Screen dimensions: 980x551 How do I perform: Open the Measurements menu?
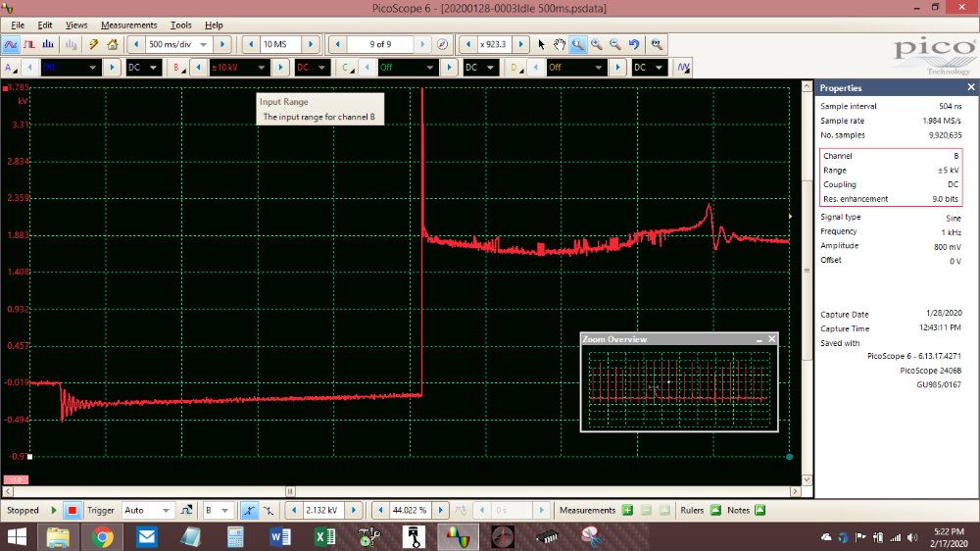(128, 25)
